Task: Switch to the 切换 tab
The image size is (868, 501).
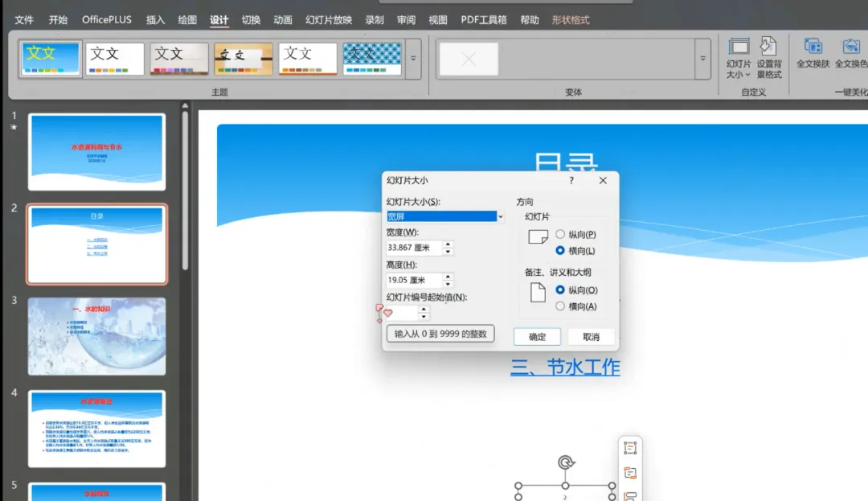Action: coord(251,20)
